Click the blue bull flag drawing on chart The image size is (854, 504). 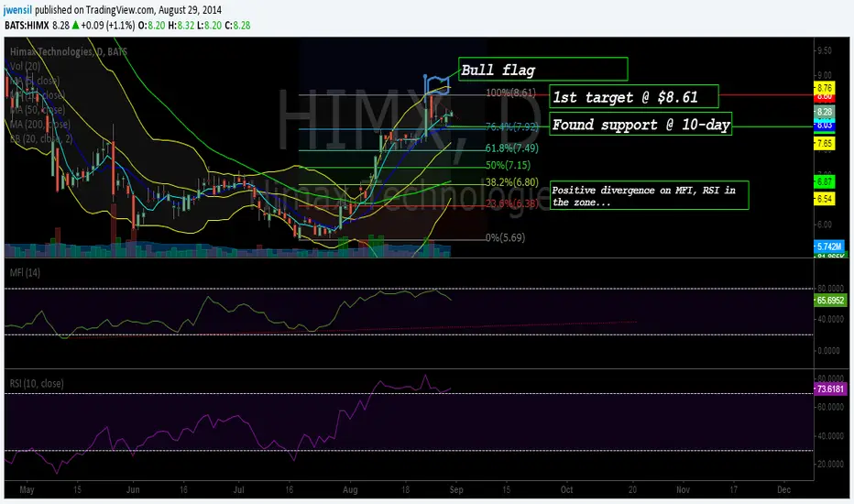[437, 85]
